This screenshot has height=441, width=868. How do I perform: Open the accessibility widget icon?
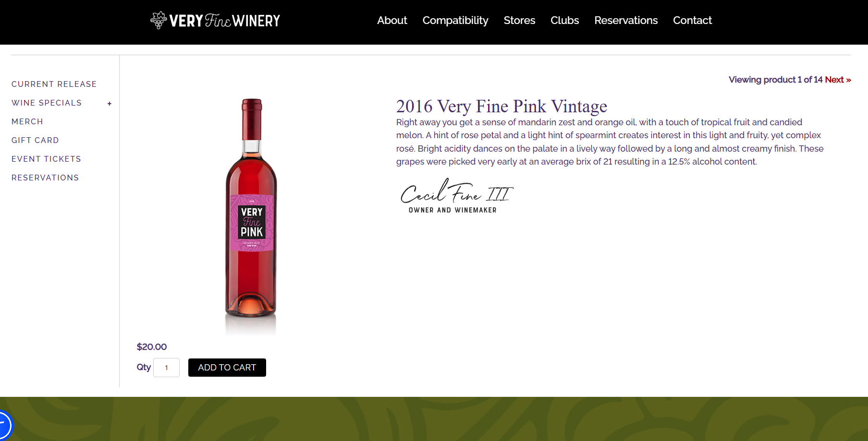click(4, 425)
